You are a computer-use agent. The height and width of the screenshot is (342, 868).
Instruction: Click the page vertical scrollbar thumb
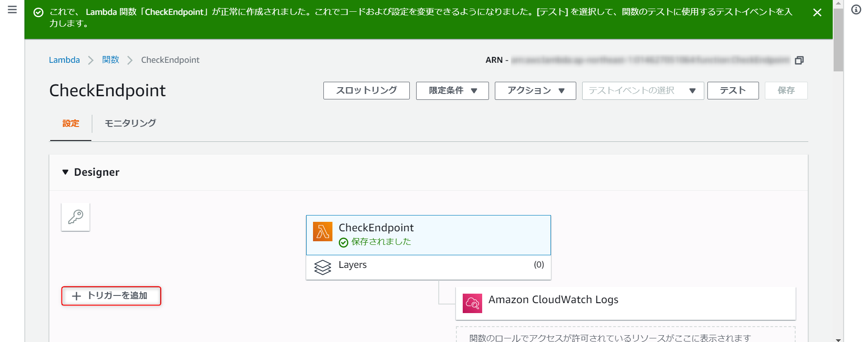[x=838, y=40]
